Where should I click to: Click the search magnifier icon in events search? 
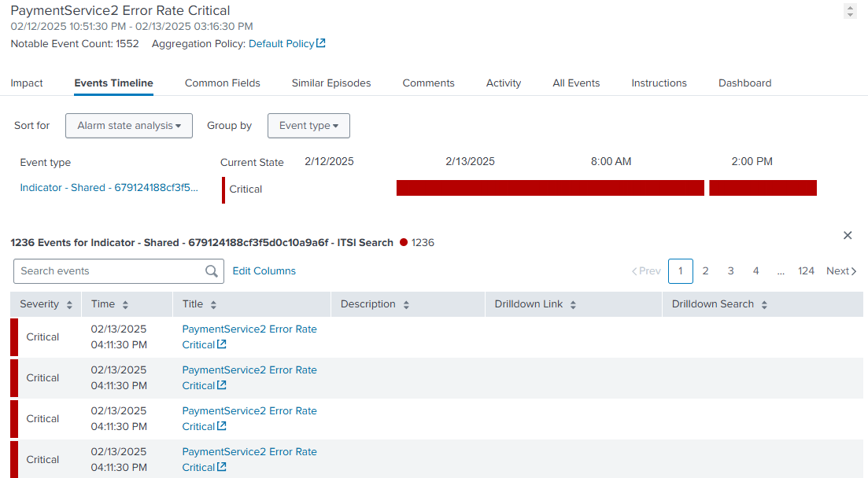click(x=211, y=271)
